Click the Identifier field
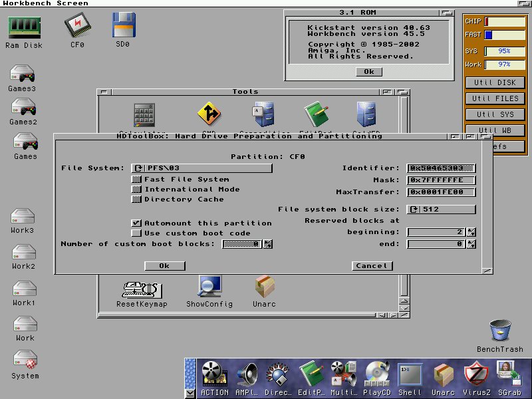Screen dimensions: 532x399 pos(442,168)
